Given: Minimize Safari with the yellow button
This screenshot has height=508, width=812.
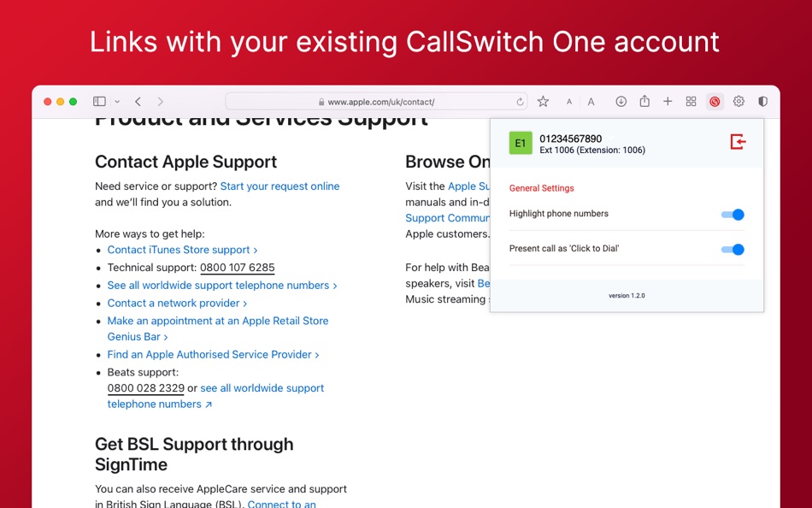Looking at the screenshot, I should [60, 102].
